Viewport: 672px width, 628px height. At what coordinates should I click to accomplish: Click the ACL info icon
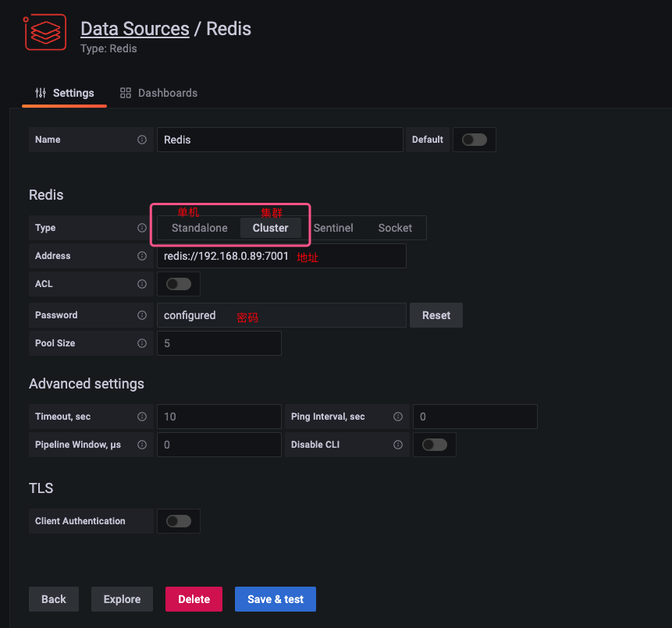click(x=142, y=284)
